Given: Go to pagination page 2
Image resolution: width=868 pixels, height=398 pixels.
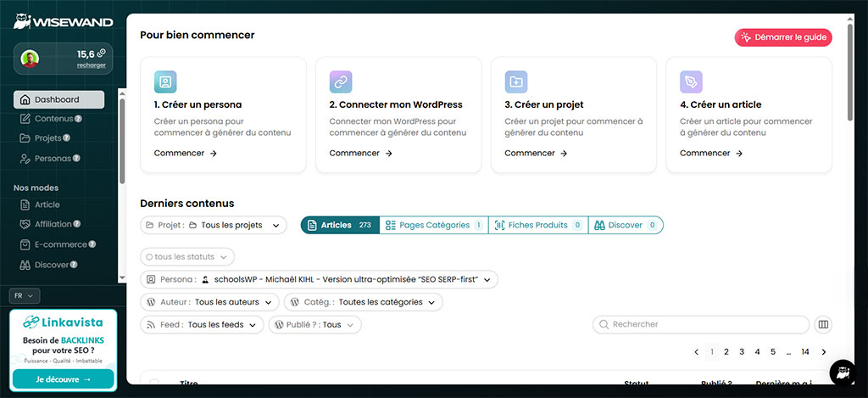Looking at the screenshot, I should (x=726, y=352).
